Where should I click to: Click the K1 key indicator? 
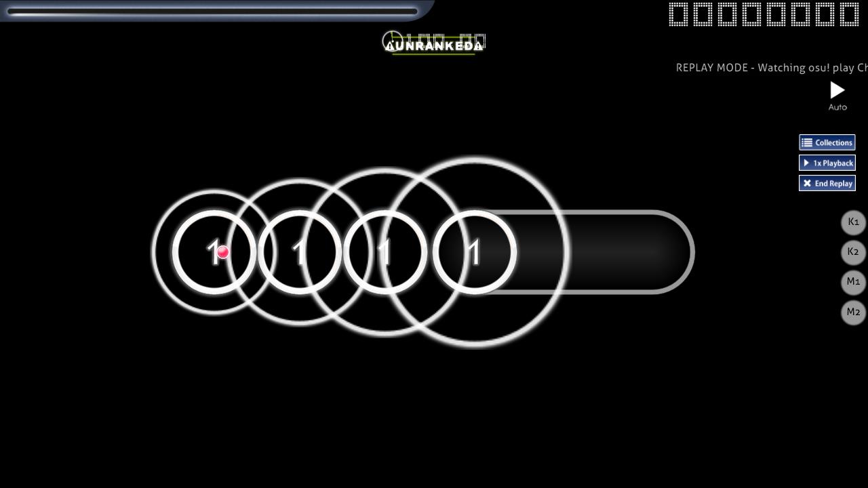tap(853, 222)
